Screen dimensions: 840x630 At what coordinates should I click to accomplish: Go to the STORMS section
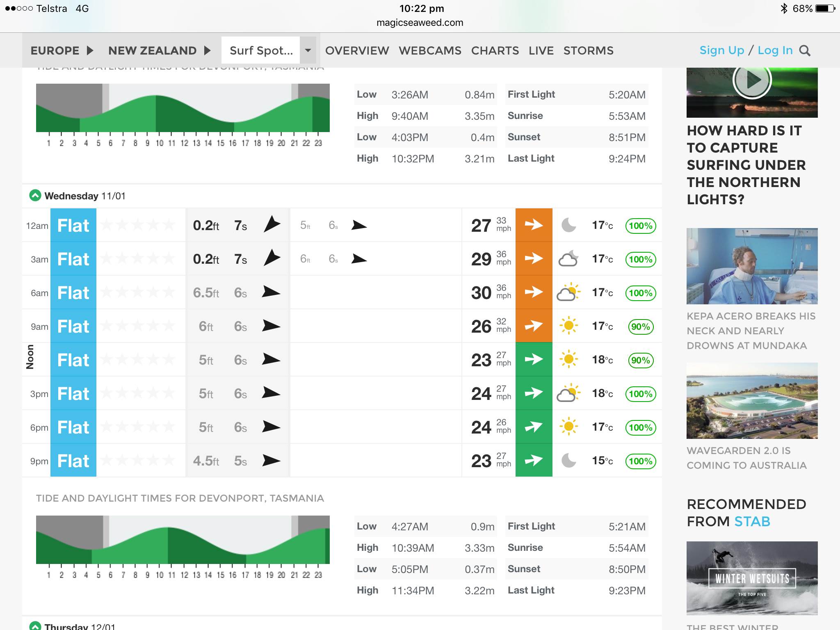(x=588, y=50)
